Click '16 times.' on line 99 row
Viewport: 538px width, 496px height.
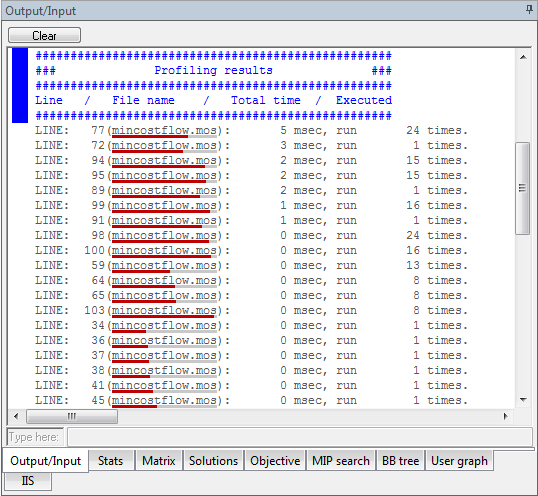pos(437,206)
